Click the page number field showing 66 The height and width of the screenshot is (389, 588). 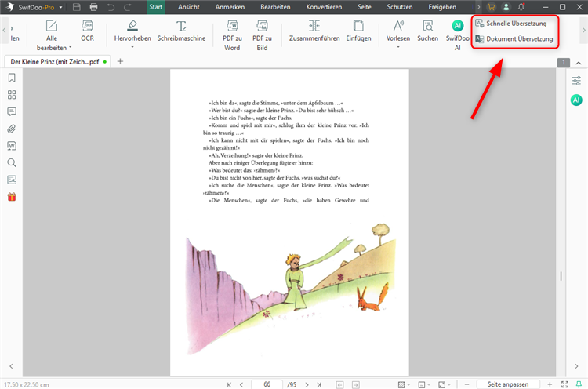pos(267,384)
